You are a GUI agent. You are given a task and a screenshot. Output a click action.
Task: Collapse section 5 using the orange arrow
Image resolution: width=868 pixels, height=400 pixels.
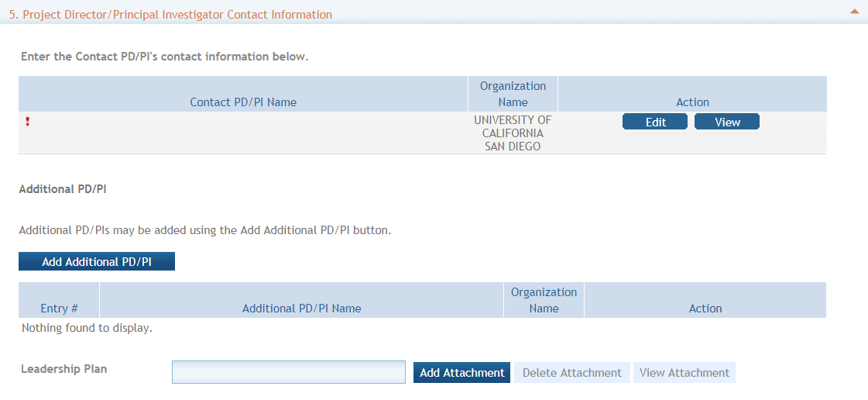click(854, 12)
